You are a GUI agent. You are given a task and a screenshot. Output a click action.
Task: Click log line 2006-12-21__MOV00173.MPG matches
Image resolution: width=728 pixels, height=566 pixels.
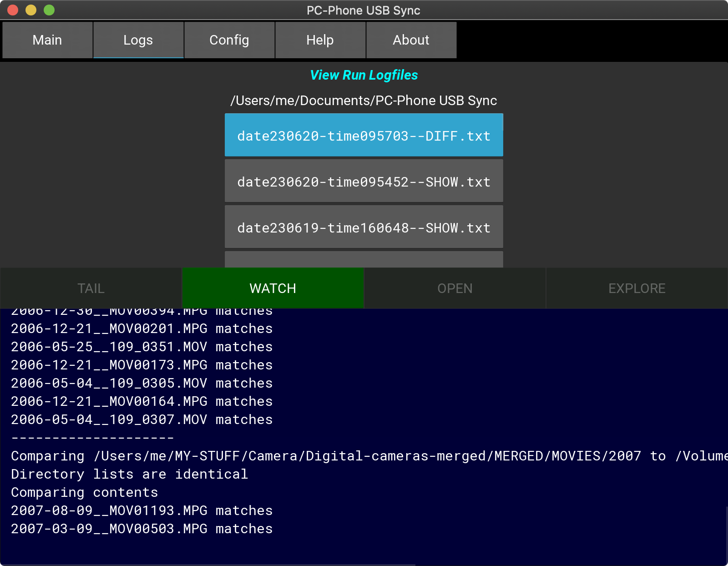tap(142, 365)
